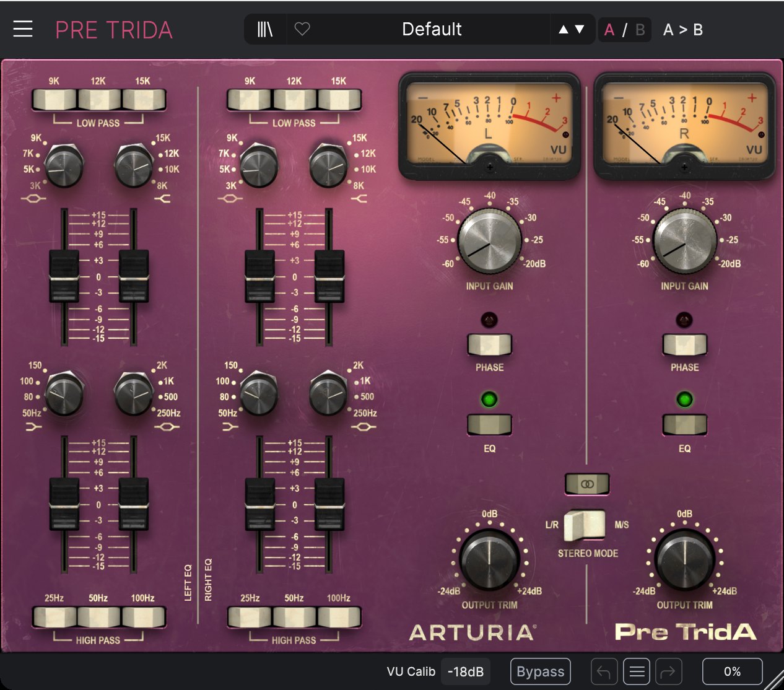784x690 pixels.
Task: Toggle right channel Phase switch
Action: point(684,344)
